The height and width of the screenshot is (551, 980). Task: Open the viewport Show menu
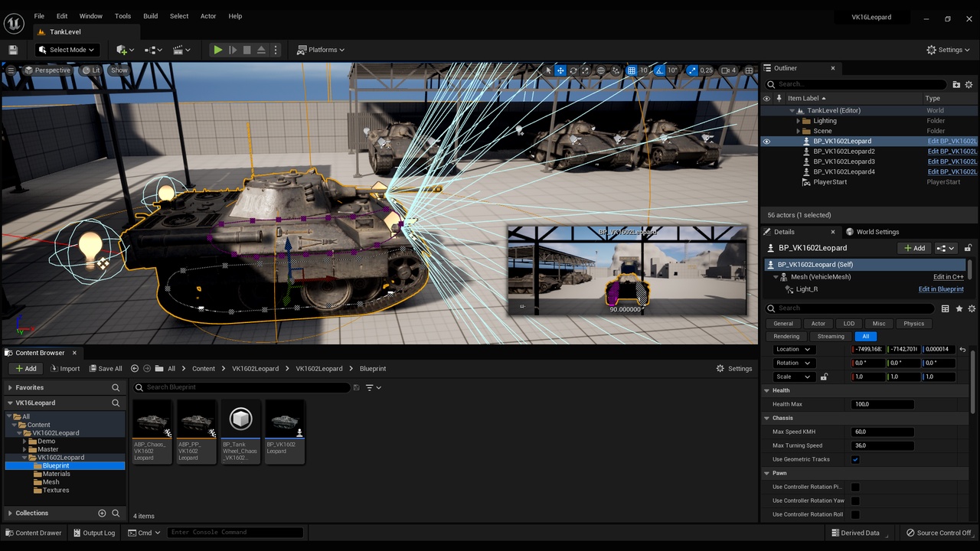coord(119,70)
